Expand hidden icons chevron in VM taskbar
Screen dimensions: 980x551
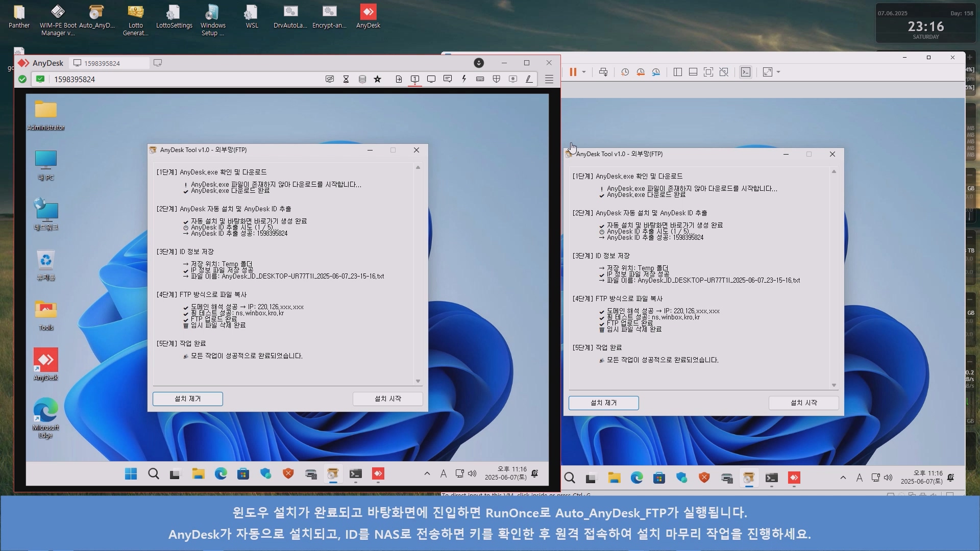pyautogui.click(x=843, y=478)
